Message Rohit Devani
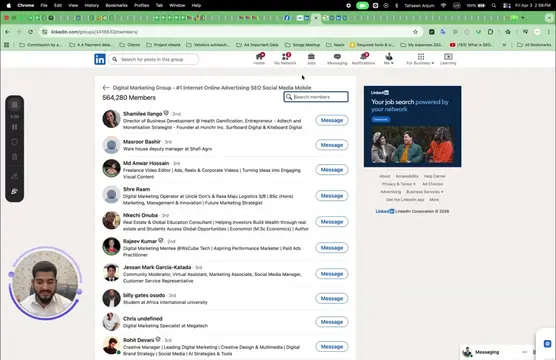This screenshot has height=360, width=556. point(332,347)
